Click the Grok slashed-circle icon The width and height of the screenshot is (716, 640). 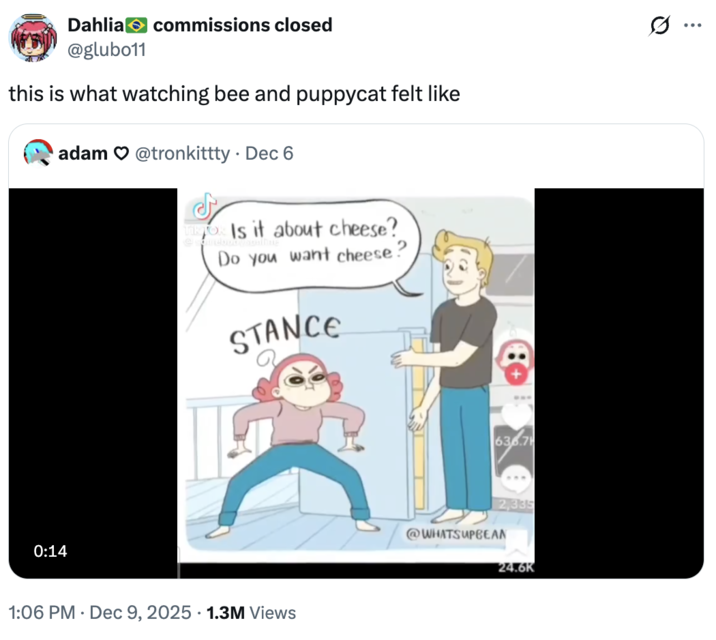657,27
